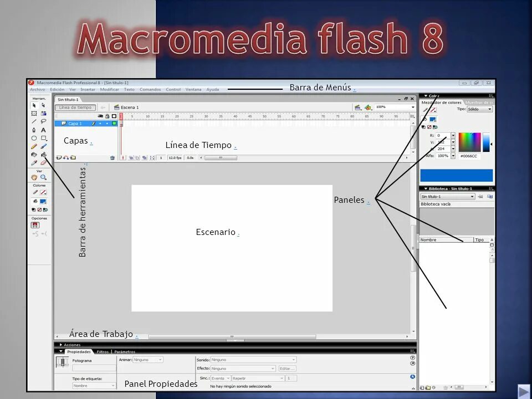Select the Hand tool
Screen dimensions: 532x399
pos(34,177)
